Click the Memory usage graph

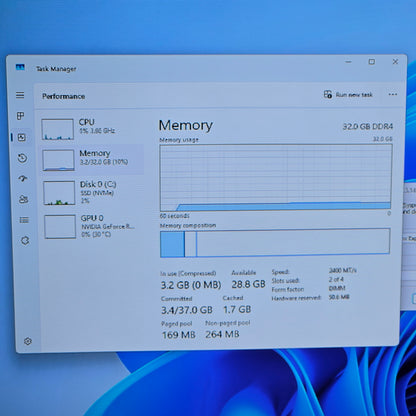click(275, 177)
